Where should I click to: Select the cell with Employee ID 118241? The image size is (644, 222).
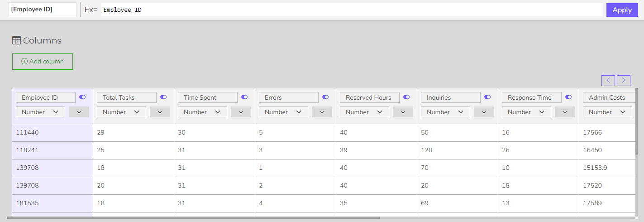pos(52,150)
